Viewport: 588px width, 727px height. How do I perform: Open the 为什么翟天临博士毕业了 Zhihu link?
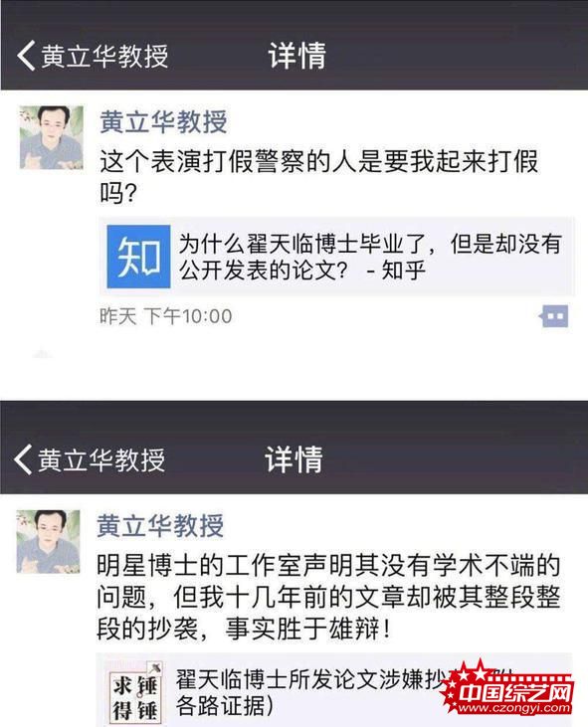click(337, 257)
